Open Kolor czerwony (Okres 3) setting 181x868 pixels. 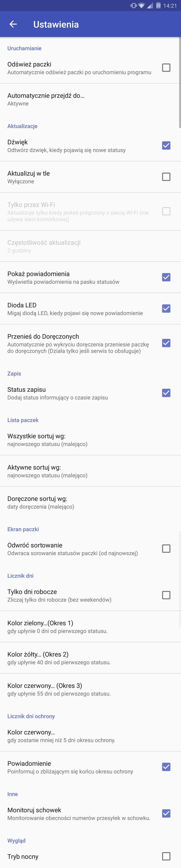[x=90, y=689]
